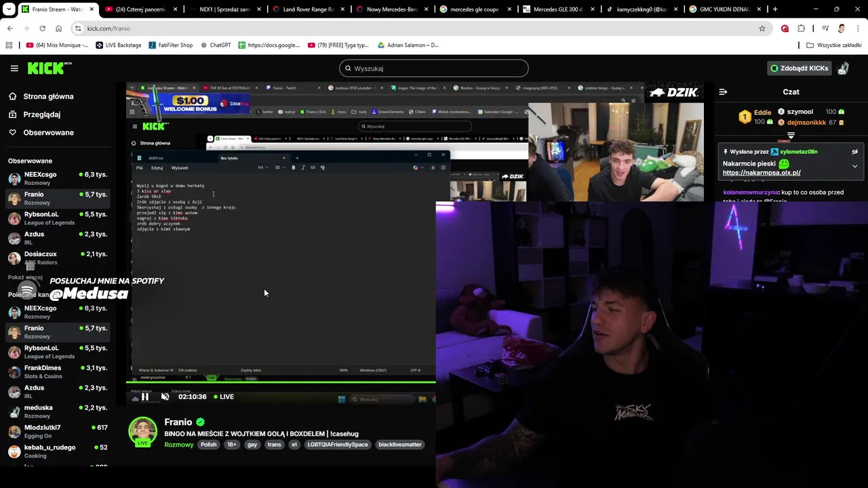868x488 pixels.
Task: Jump to LIVE in the player
Action: pyautogui.click(x=224, y=397)
